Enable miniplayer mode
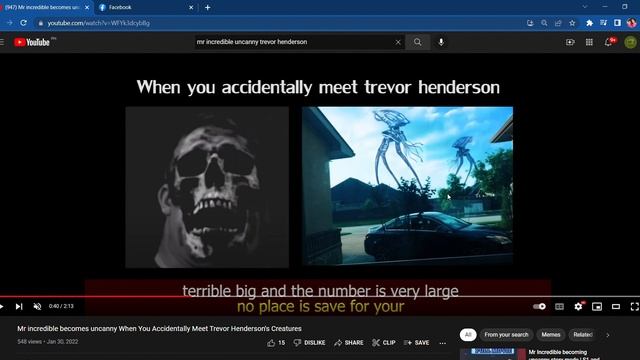This screenshot has height=360, width=640. click(x=597, y=307)
